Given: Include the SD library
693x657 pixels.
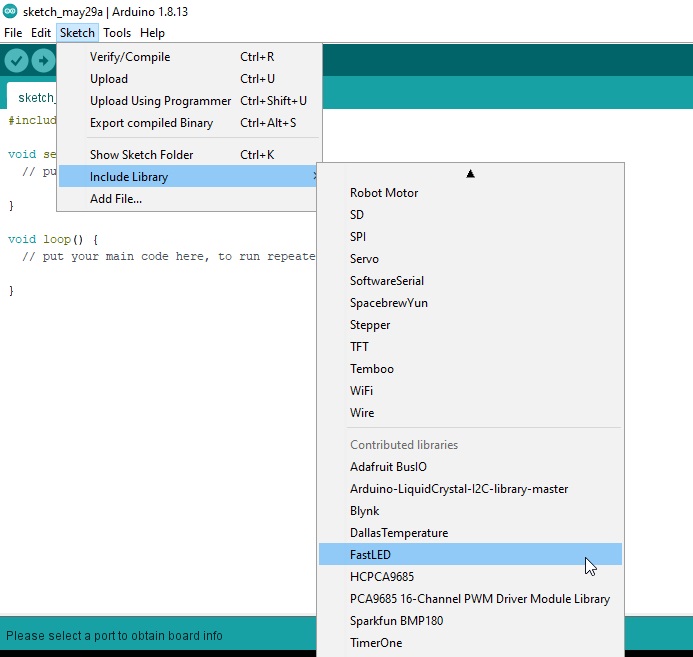Looking at the screenshot, I should 470,215.
